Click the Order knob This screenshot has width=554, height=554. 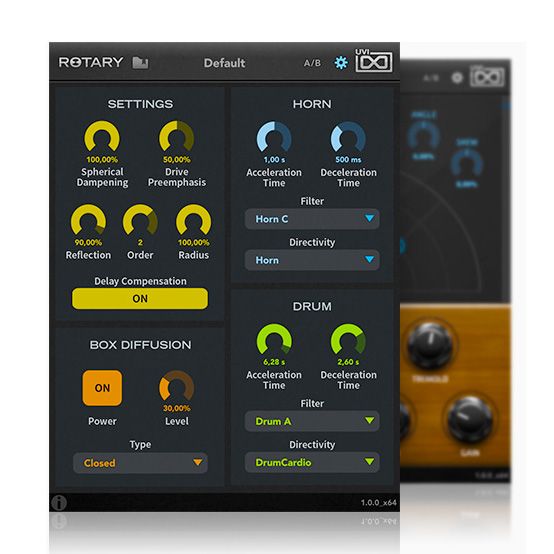140,220
